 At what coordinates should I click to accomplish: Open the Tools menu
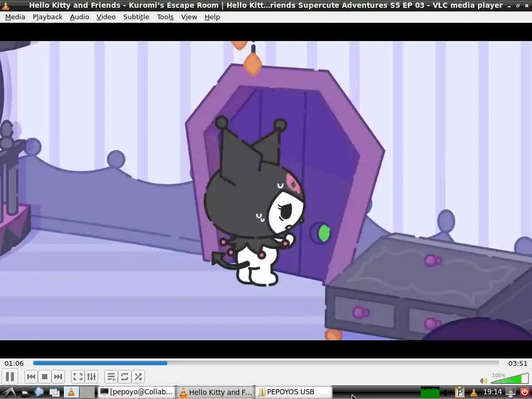tap(165, 17)
